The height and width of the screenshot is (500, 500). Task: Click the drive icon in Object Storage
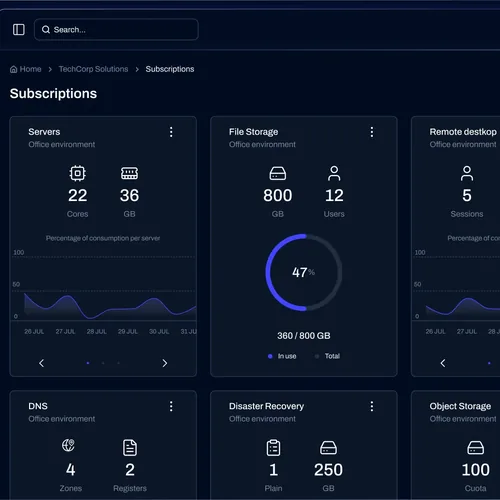click(475, 448)
